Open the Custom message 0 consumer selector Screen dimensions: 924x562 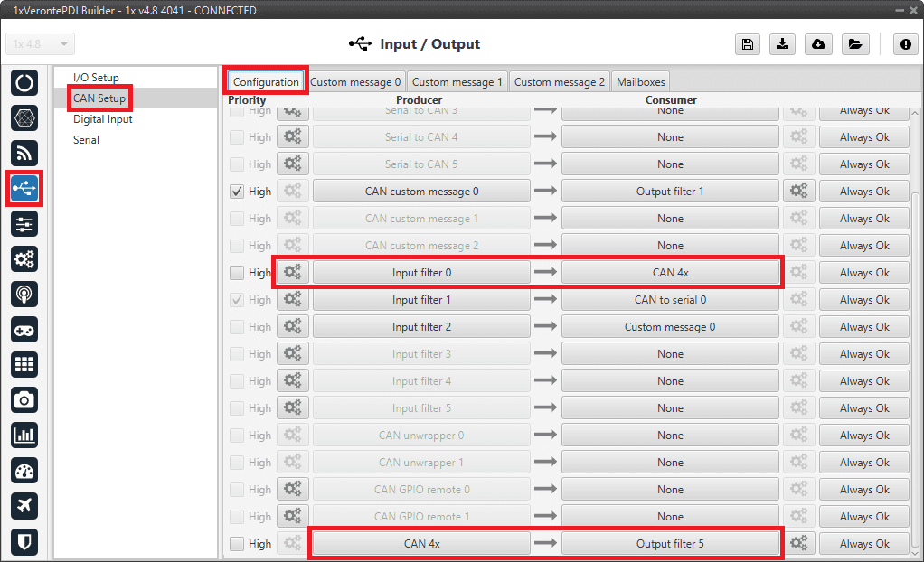pyautogui.click(x=670, y=327)
